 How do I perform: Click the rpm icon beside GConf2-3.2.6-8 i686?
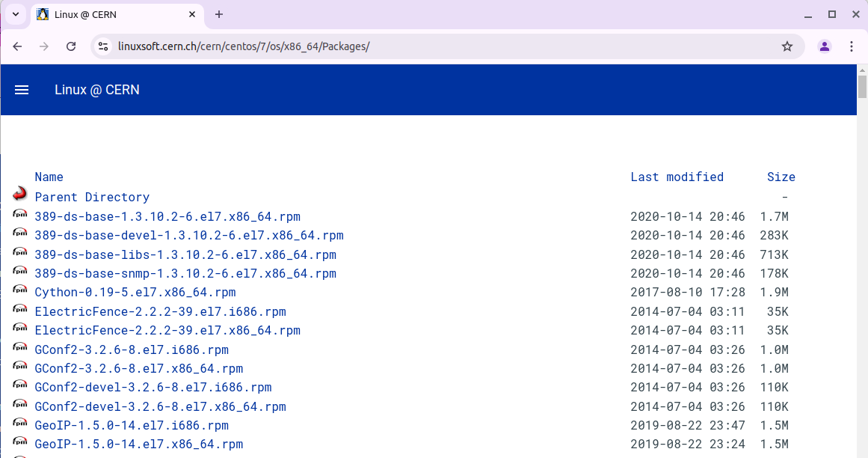pos(20,347)
